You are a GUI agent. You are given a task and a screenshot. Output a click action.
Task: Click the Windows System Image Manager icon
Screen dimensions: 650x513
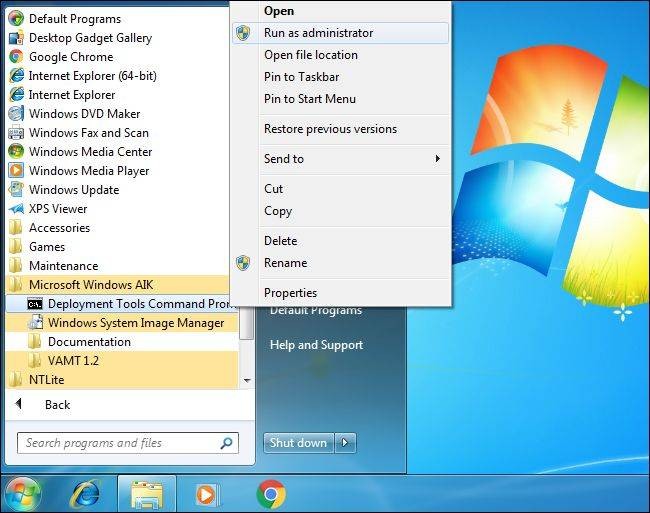pos(35,323)
